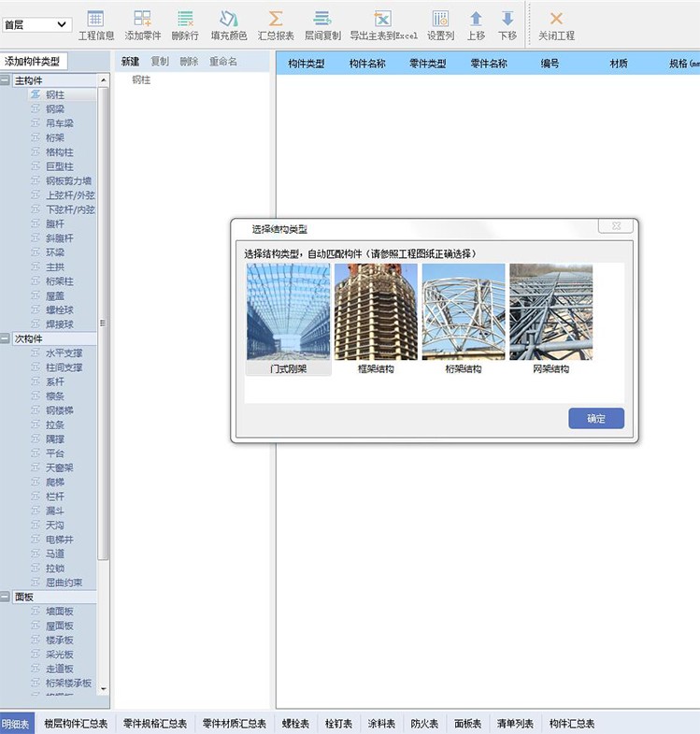This screenshot has width=700, height=734.
Task: Switch to the 明细表 tab
Action: (16, 724)
